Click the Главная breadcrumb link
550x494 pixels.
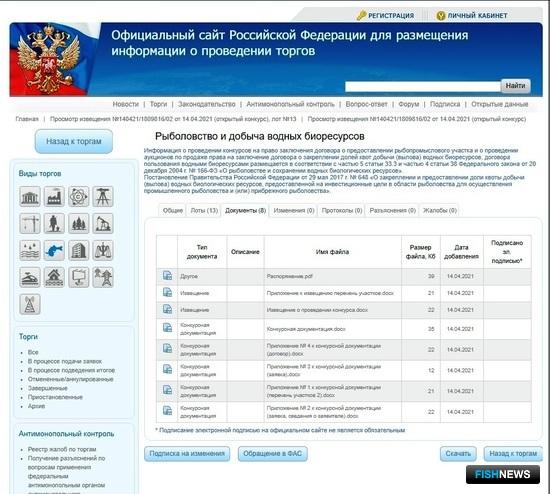(27, 119)
